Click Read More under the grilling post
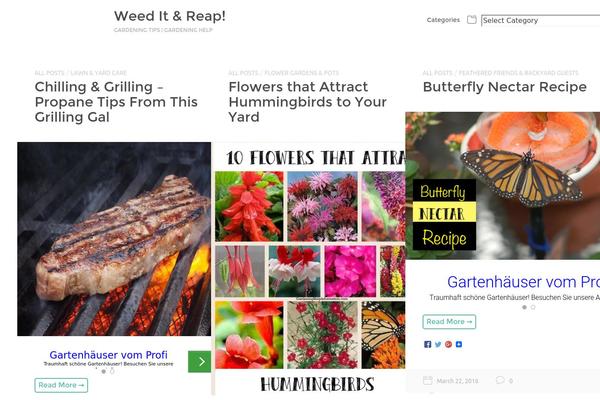 point(61,385)
